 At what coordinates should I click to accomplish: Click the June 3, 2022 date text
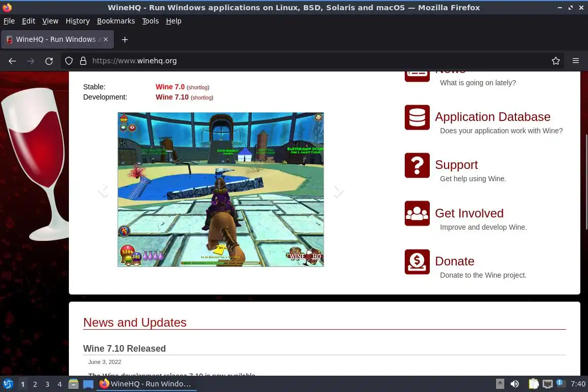pos(105,362)
